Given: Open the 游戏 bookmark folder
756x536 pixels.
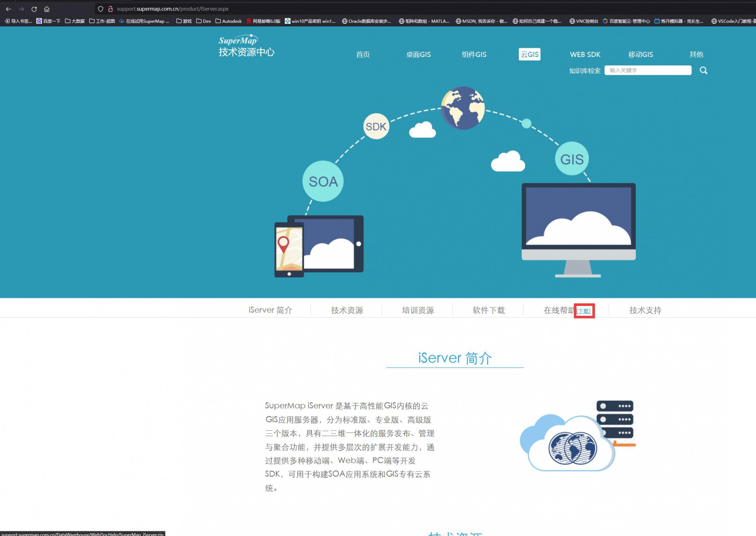Looking at the screenshot, I should point(184,21).
